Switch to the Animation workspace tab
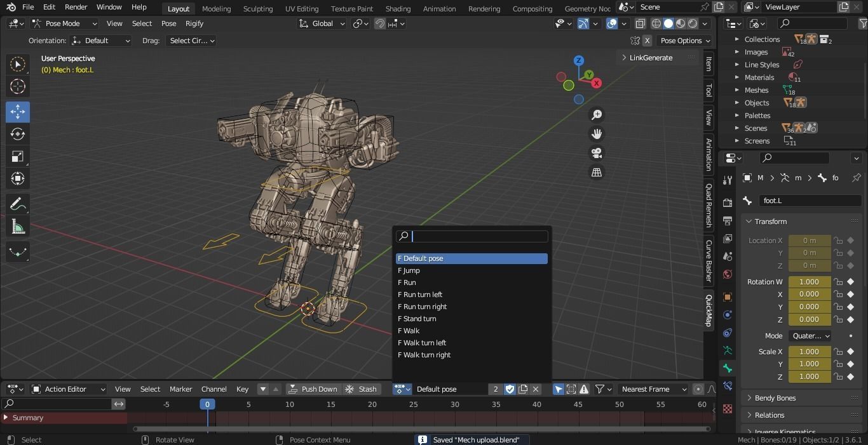Image resolution: width=868 pixels, height=445 pixels. 439,9
